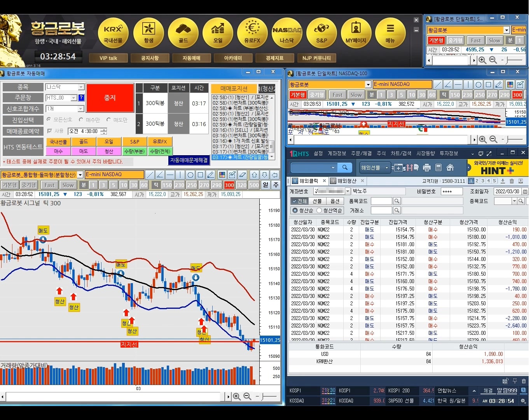Click the blue help question mark icon
Screen dimensions: 531x420
coord(81,98)
